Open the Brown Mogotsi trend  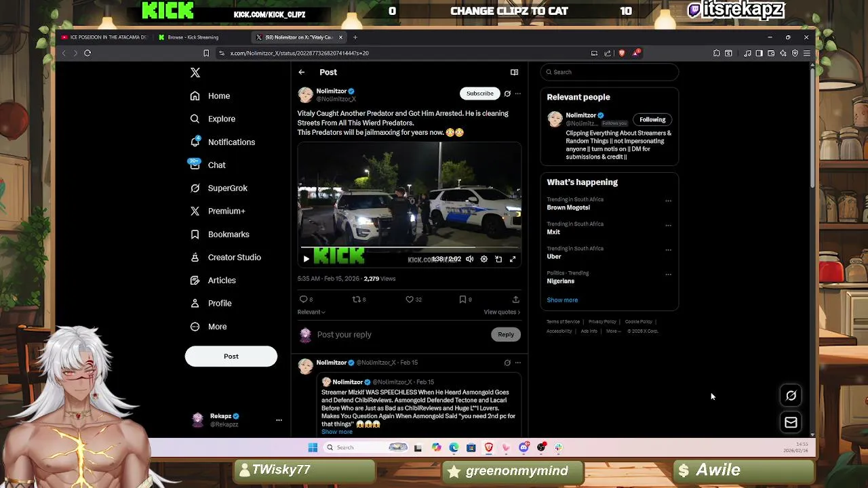click(568, 208)
